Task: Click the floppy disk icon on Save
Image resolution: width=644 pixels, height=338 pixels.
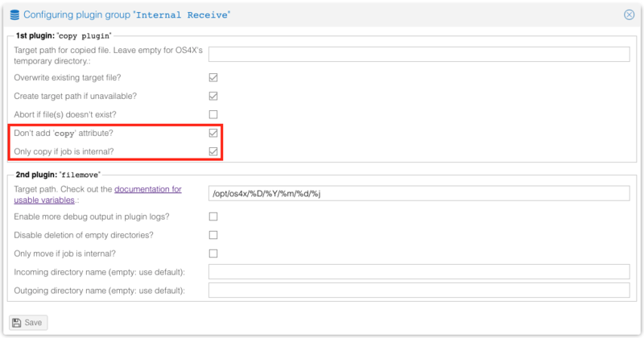Action: click(17, 322)
